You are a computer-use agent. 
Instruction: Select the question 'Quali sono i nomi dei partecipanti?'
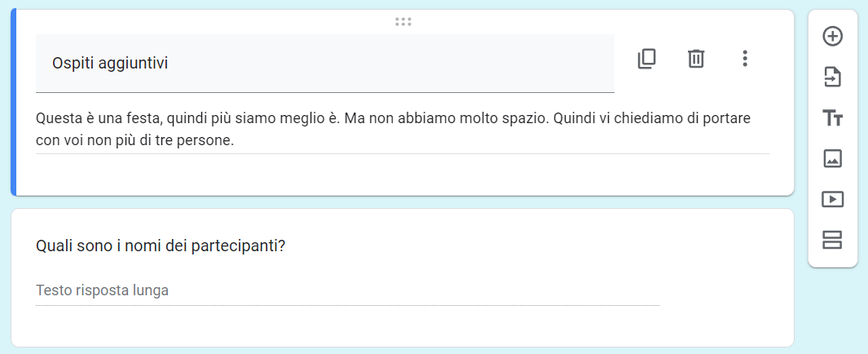pyautogui.click(x=161, y=246)
